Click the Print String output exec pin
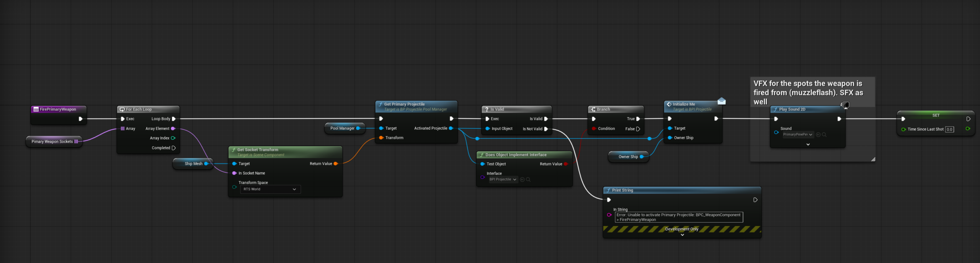 pos(755,200)
